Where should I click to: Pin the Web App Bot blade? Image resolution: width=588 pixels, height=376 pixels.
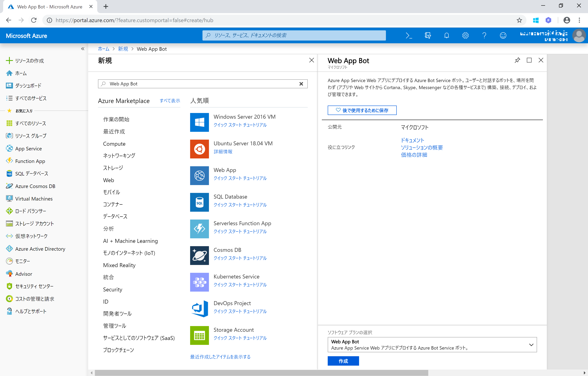pyautogui.click(x=517, y=60)
